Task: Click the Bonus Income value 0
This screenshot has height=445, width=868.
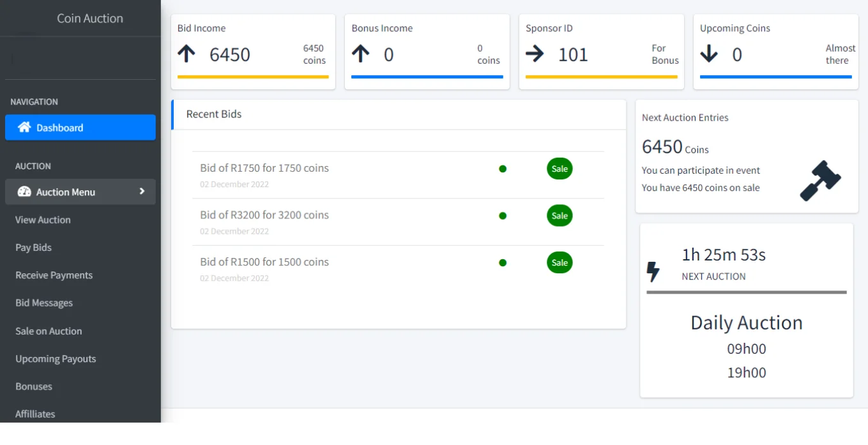Action: pyautogui.click(x=388, y=54)
